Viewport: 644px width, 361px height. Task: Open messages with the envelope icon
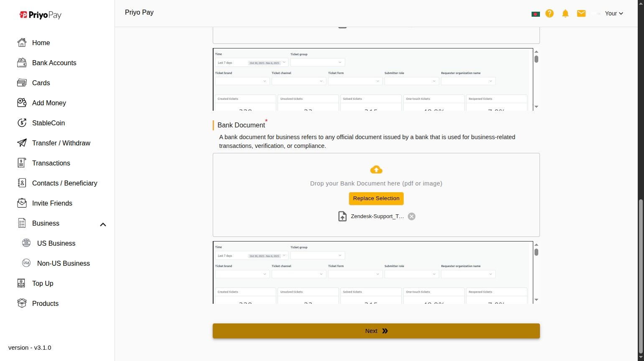tap(581, 13)
